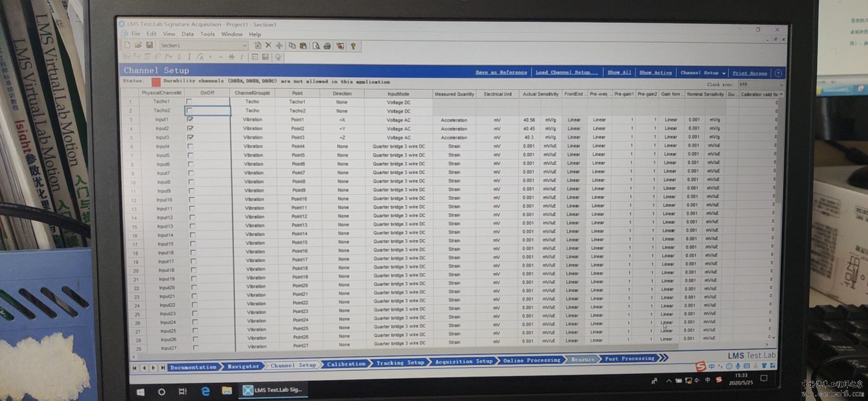Click the New project toolbar icon

[127, 45]
